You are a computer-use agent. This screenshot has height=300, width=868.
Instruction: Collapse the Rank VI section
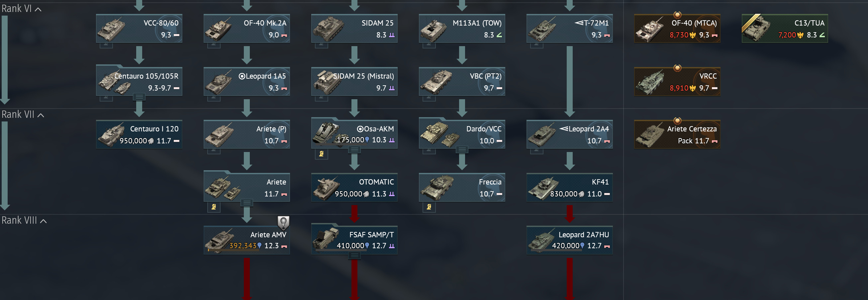coord(39,9)
